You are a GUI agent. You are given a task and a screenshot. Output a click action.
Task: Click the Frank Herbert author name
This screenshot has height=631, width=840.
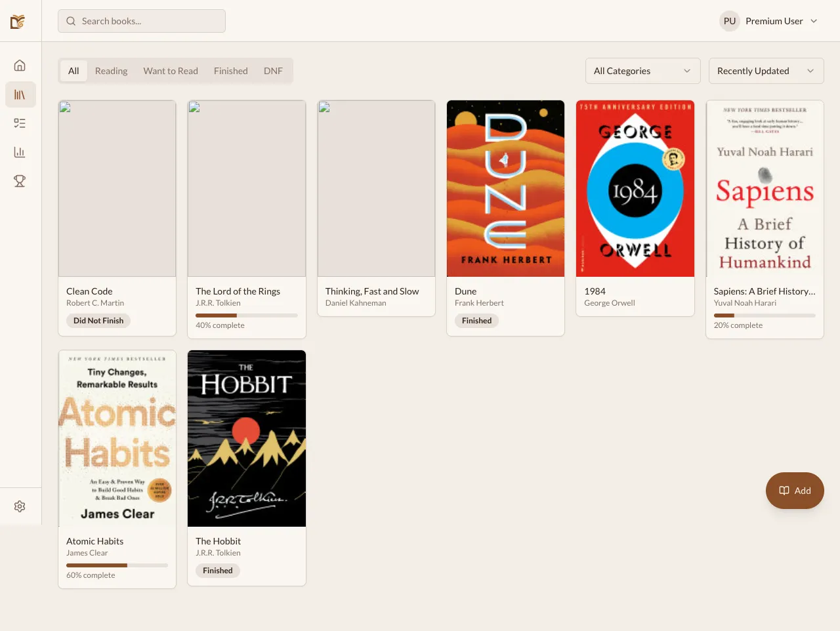pyautogui.click(x=479, y=303)
